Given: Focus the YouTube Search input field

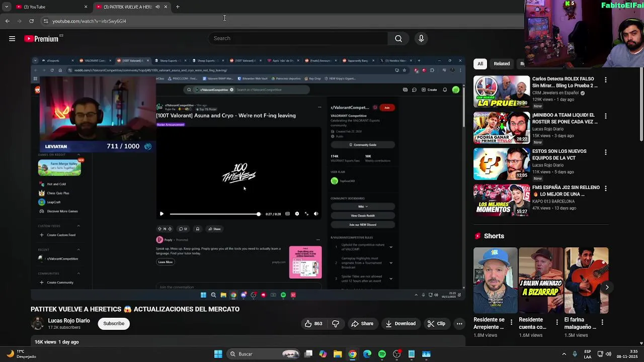Looking at the screenshot, I should coord(298,38).
